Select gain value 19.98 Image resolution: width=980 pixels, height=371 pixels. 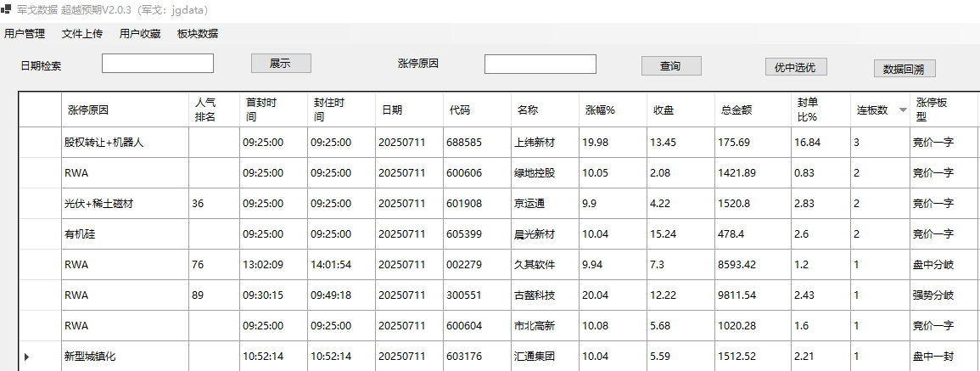pos(613,143)
